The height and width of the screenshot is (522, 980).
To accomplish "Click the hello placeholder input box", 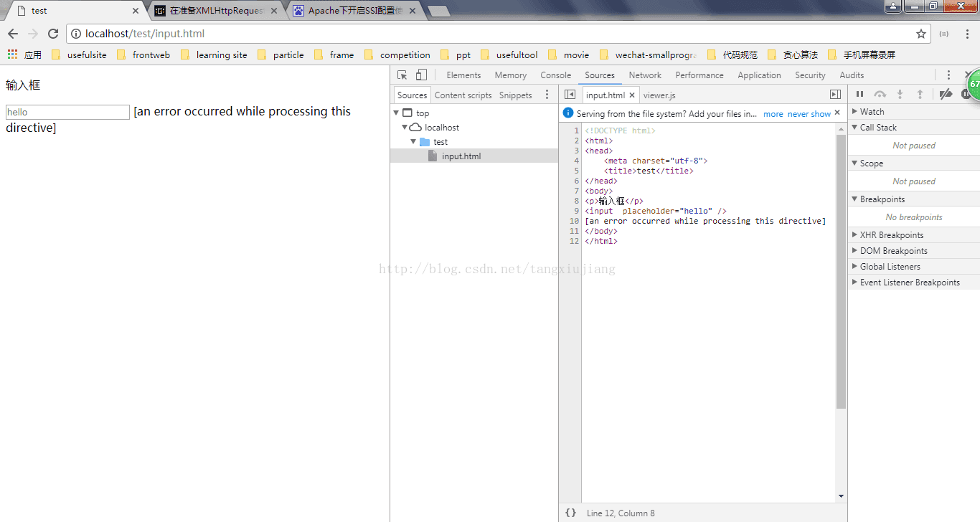I will click(67, 112).
